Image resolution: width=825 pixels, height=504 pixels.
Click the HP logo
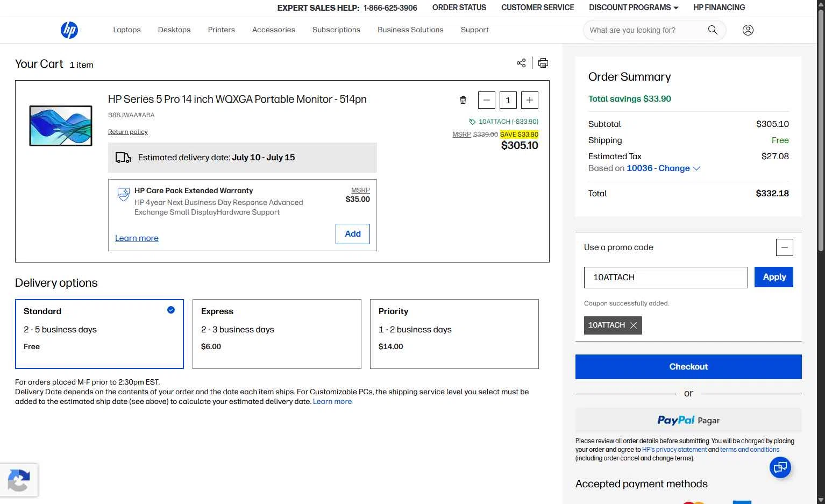click(x=69, y=30)
